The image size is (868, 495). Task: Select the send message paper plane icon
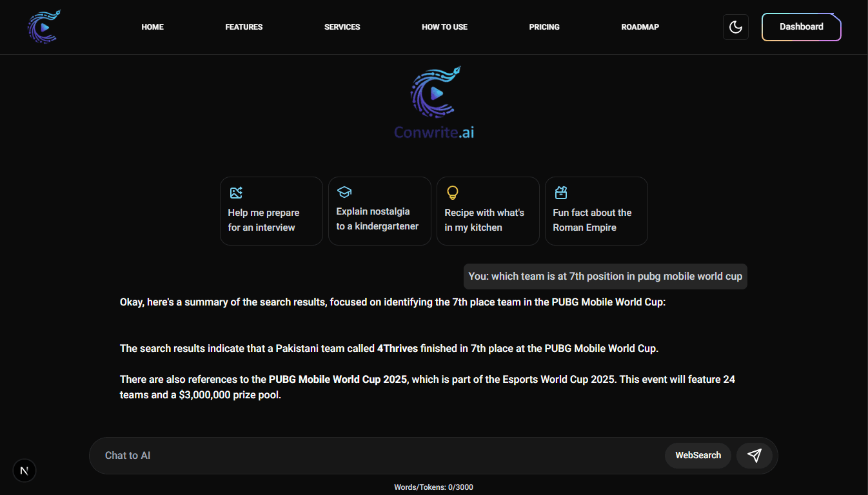[x=754, y=455]
